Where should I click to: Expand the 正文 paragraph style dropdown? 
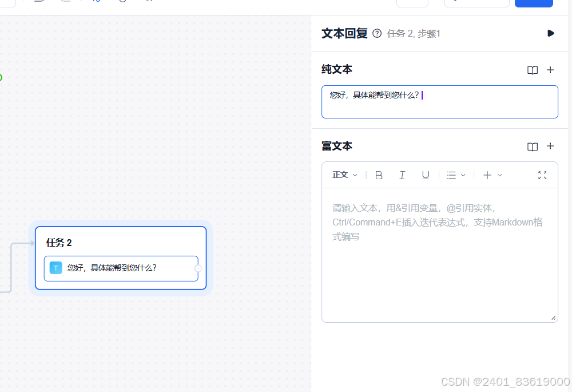click(345, 175)
